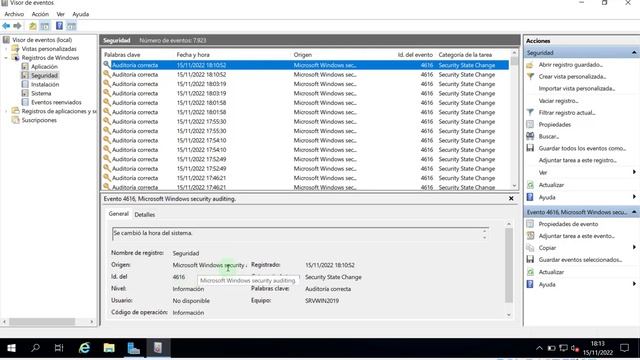The image size is (640, 360).
Task: Select Eventos reenviados in tree
Action: pyautogui.click(x=56, y=102)
